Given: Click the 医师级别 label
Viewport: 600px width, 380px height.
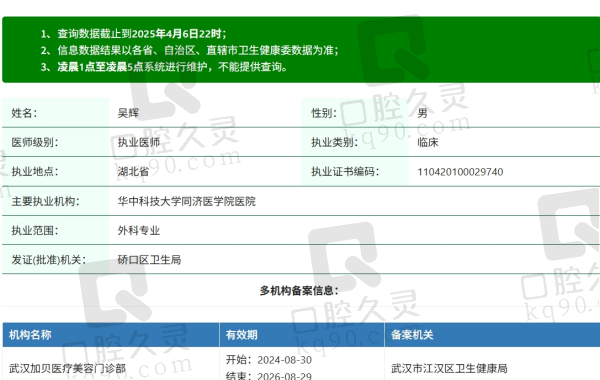Looking at the screenshot, I should 35,142.
